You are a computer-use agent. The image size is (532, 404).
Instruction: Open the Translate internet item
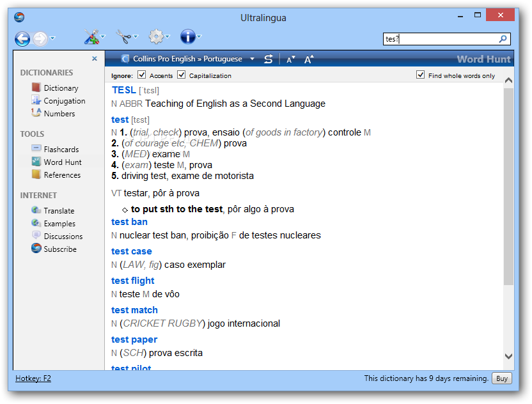pos(59,211)
